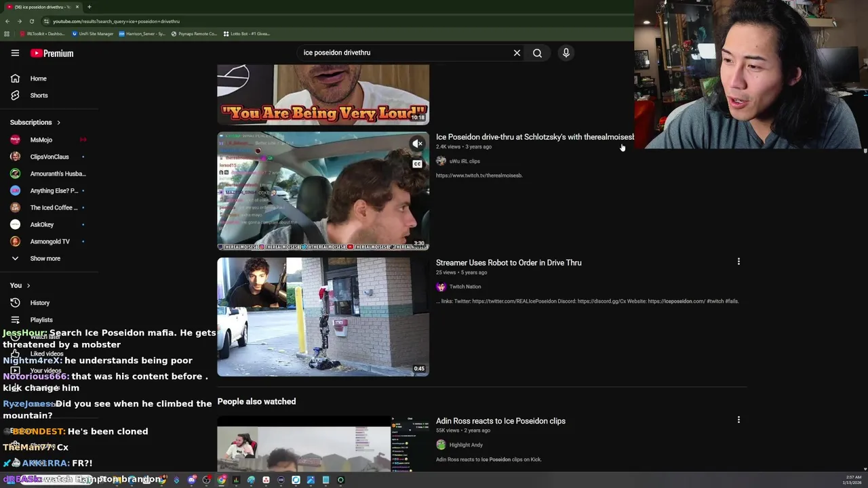Select the ice poseidon drivethru browser tab
The image size is (868, 488).
(42, 7)
